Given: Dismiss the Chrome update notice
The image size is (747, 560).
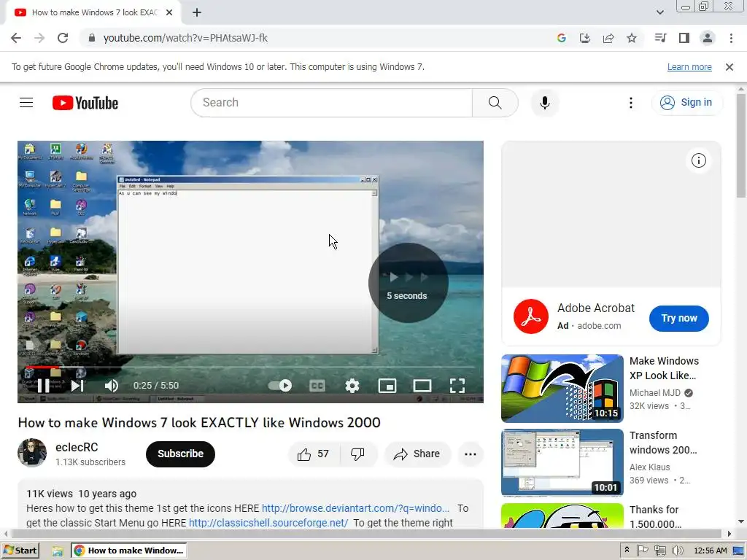Looking at the screenshot, I should point(729,67).
